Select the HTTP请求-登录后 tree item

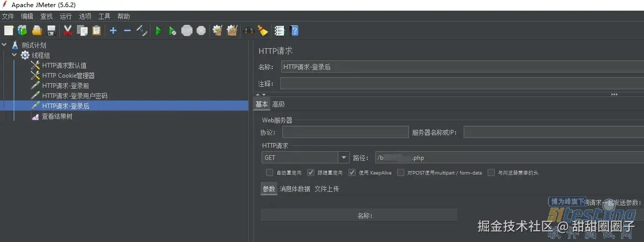(66, 106)
